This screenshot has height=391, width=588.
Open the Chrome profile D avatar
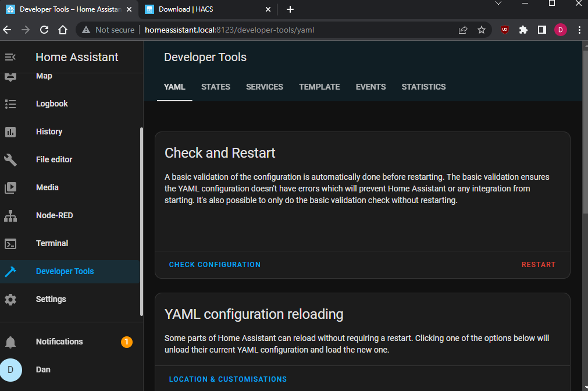(x=561, y=30)
